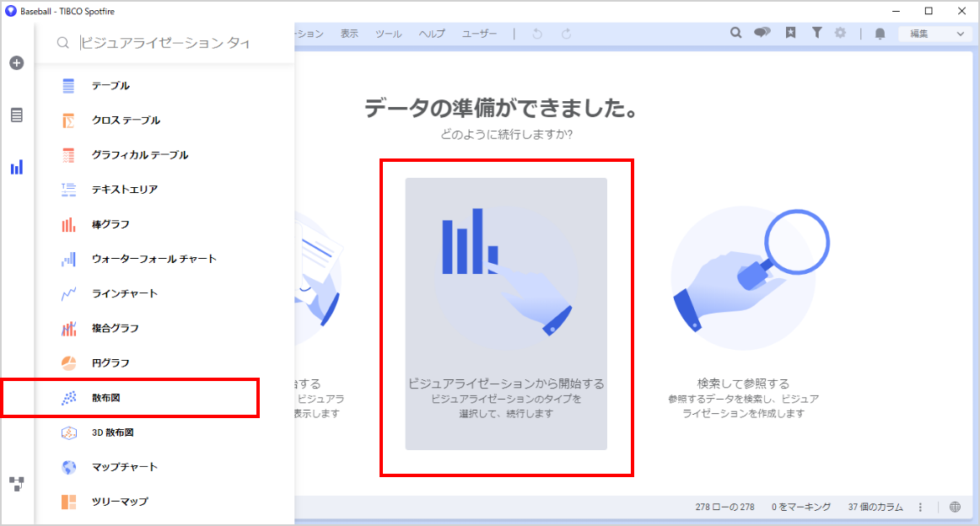
Task: Open the notifications bell icon
Action: point(880,34)
